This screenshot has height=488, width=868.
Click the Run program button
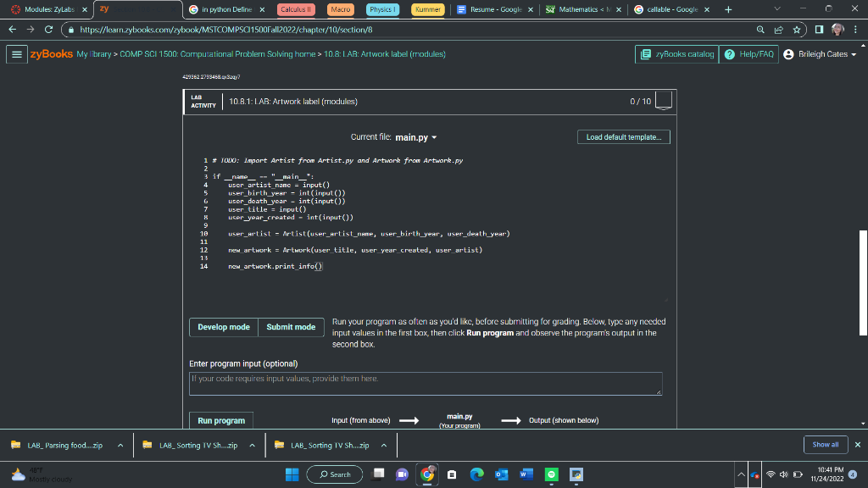click(221, 420)
